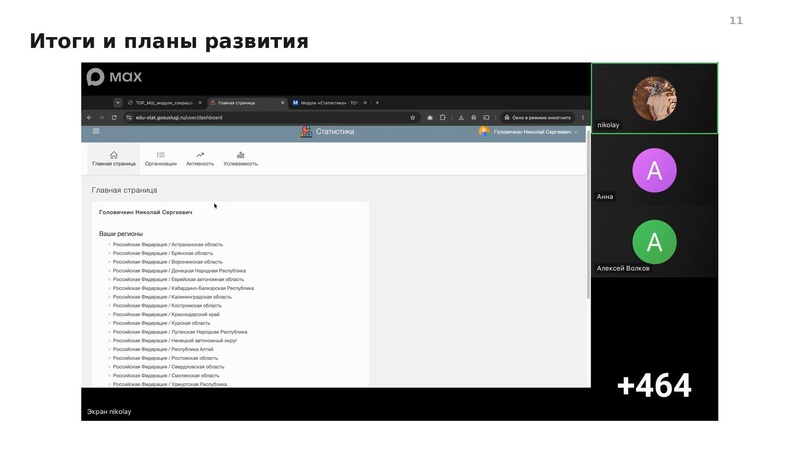
Task: Click the cast/media icon in toolbar
Action: tap(486, 117)
